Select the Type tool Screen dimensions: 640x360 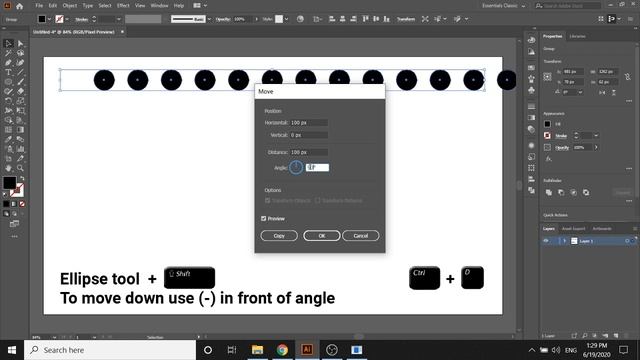(8, 72)
